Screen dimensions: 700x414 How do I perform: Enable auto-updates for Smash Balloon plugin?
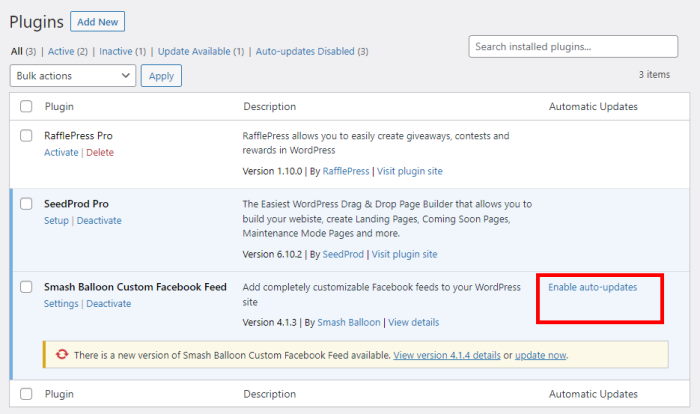pyautogui.click(x=593, y=287)
